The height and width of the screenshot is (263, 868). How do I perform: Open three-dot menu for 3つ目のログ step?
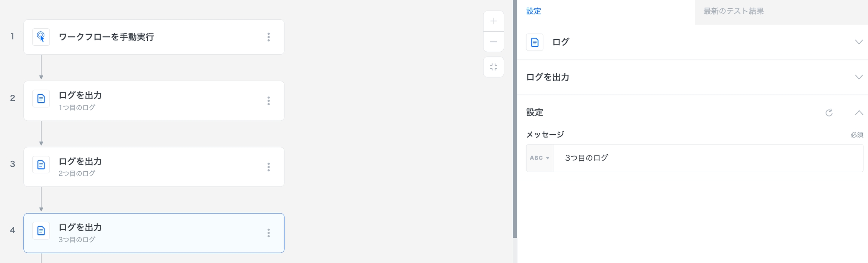coord(269,233)
